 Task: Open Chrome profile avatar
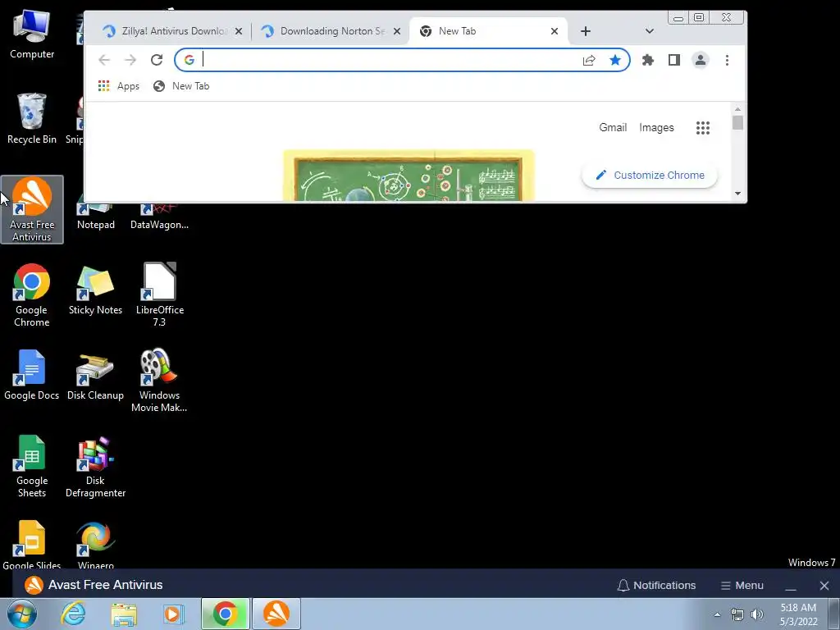tap(701, 60)
